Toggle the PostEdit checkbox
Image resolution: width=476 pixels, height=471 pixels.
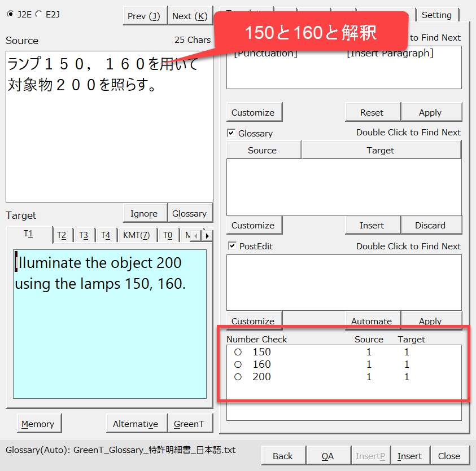pyautogui.click(x=231, y=246)
